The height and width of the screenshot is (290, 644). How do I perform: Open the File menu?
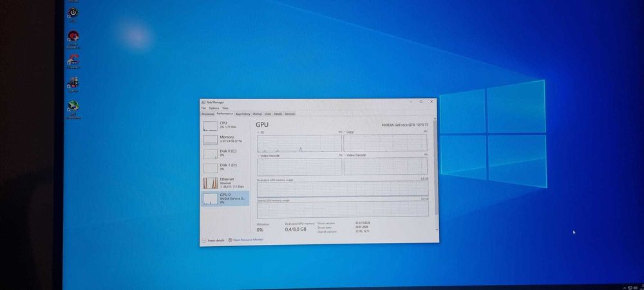coord(204,108)
